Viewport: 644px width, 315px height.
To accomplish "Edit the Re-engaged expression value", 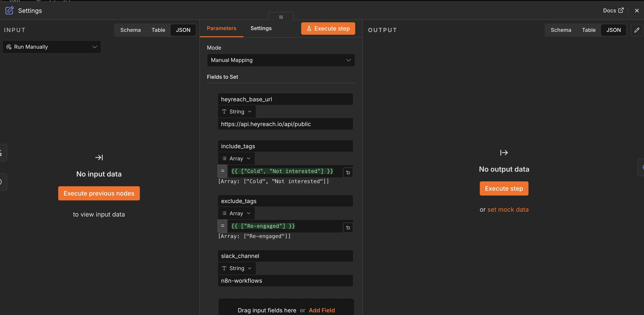I will pyautogui.click(x=285, y=226).
